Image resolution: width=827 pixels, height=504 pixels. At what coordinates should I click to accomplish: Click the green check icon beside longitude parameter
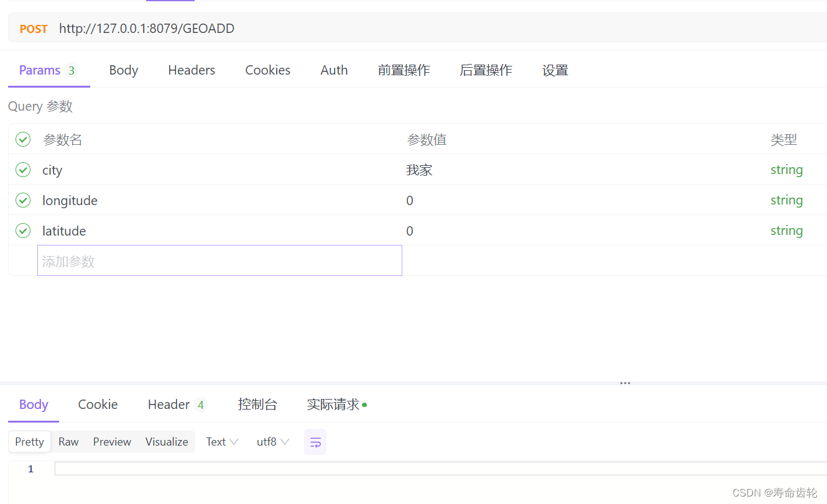23,200
